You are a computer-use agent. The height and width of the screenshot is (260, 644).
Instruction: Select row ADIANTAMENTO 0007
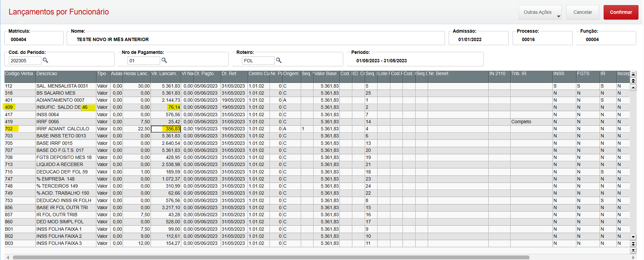pyautogui.click(x=317, y=100)
